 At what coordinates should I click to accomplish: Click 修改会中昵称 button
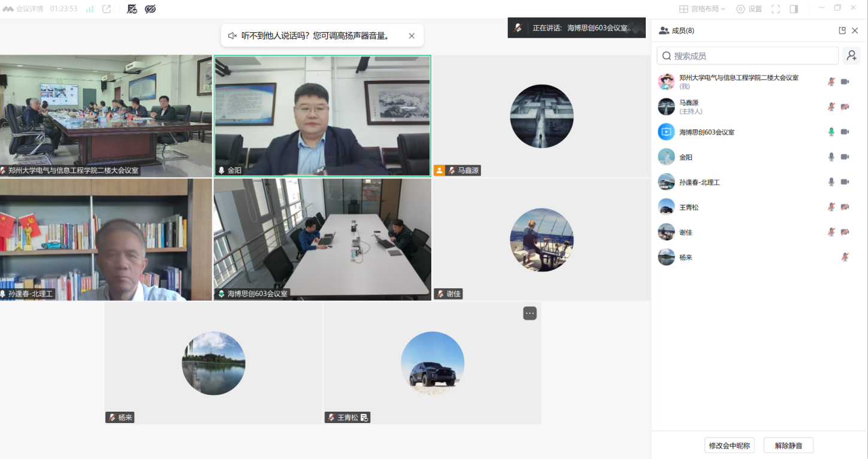[730, 445]
